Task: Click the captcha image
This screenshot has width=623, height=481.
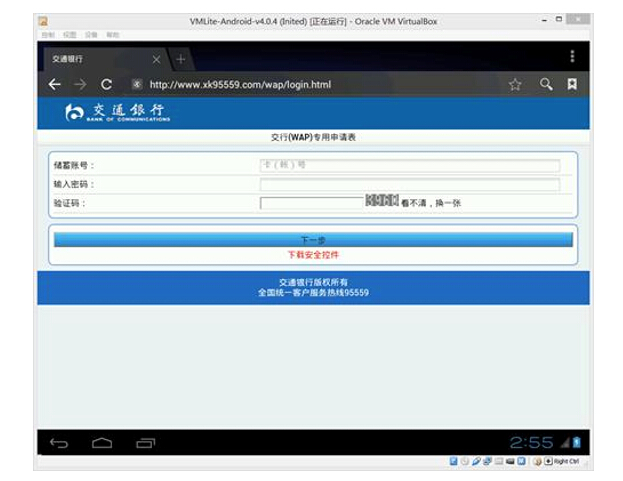Action: (x=381, y=200)
